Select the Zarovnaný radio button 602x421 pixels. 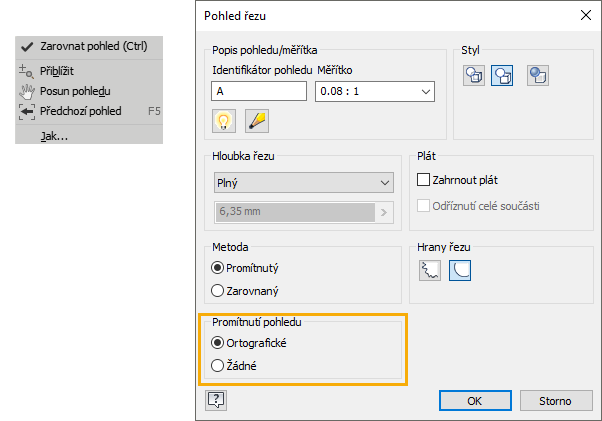click(x=218, y=291)
